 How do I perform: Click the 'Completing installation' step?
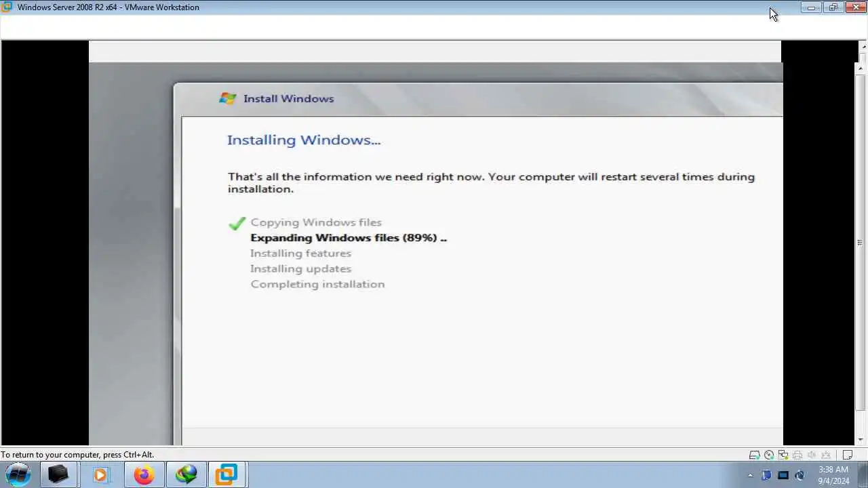317,284
